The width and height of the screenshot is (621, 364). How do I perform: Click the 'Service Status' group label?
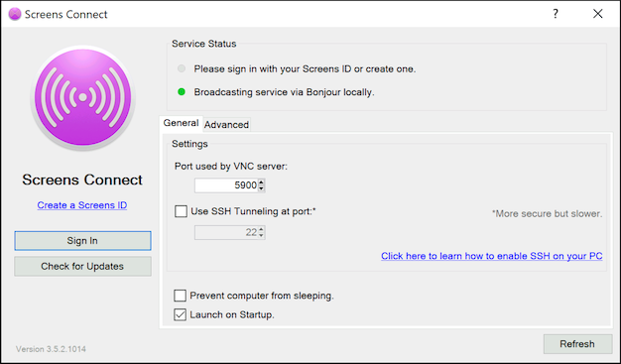point(204,44)
